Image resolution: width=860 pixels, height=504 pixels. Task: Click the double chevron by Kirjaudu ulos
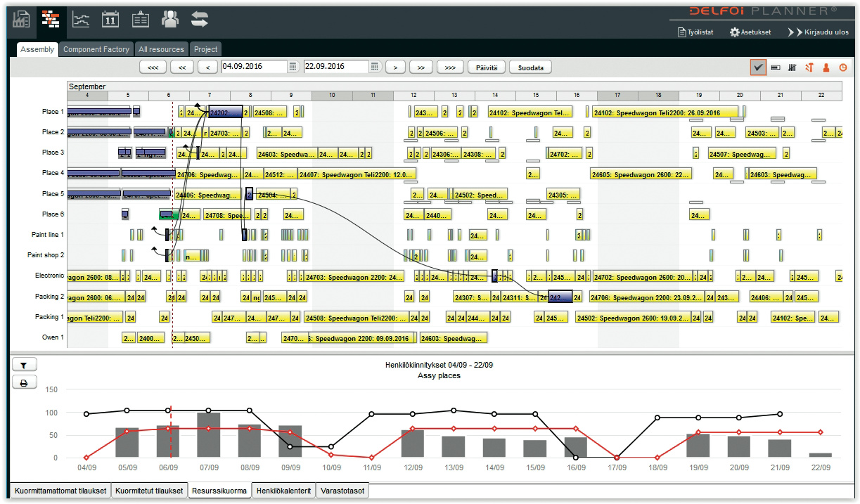point(795,32)
